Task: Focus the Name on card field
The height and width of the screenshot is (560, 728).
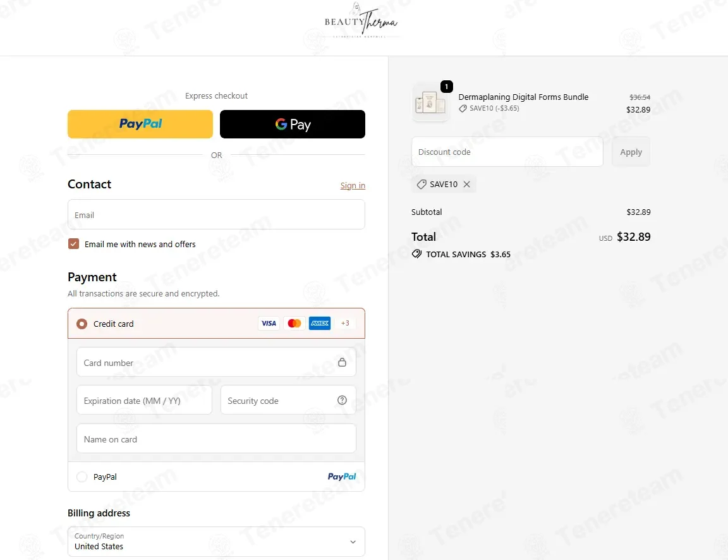Action: (216, 439)
